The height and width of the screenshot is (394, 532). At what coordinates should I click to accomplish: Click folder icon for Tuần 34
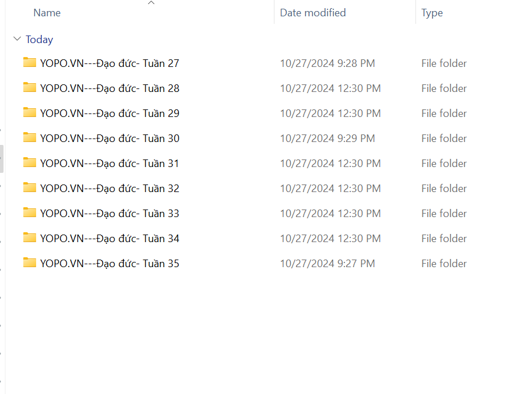(x=30, y=237)
